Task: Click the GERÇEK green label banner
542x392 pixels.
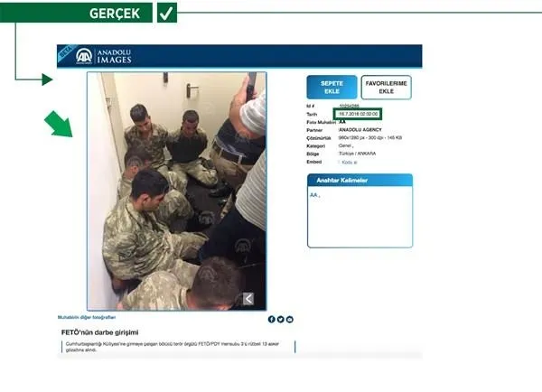Action: (x=76, y=13)
